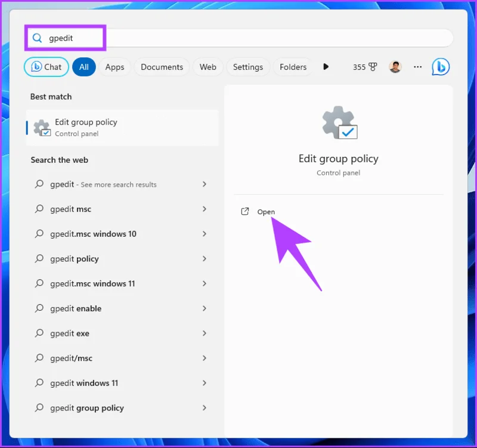Expand chevron beside 'gpedit windows 11'
The height and width of the screenshot is (448, 477).
pyautogui.click(x=205, y=383)
